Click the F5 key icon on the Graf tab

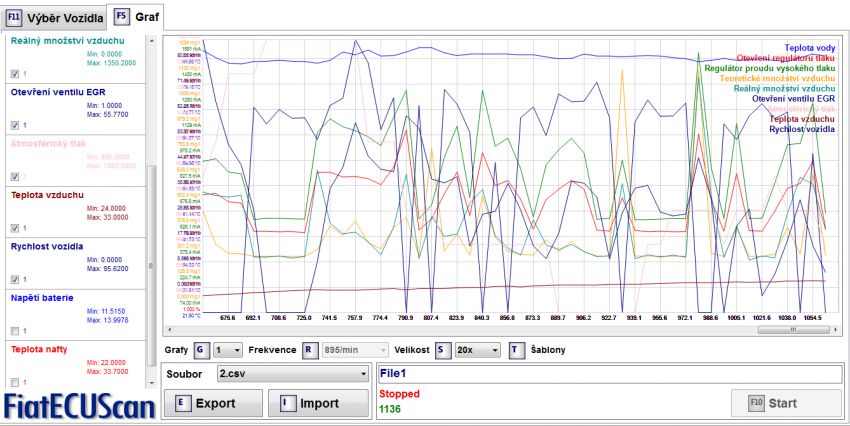tap(121, 17)
